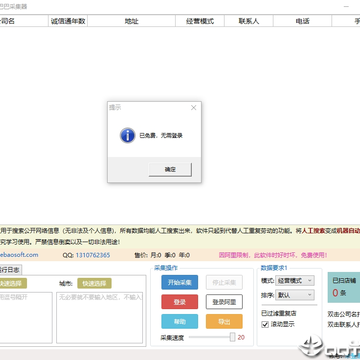Focus the keyword box with 逗号隔开 placeholder
The image size is (360, 360).
[26, 318]
